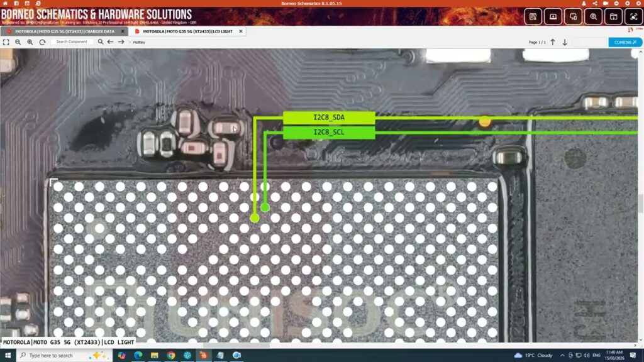644x362 pixels.
Task: Zoom out using the minus magnifier icon
Action: coord(18,42)
